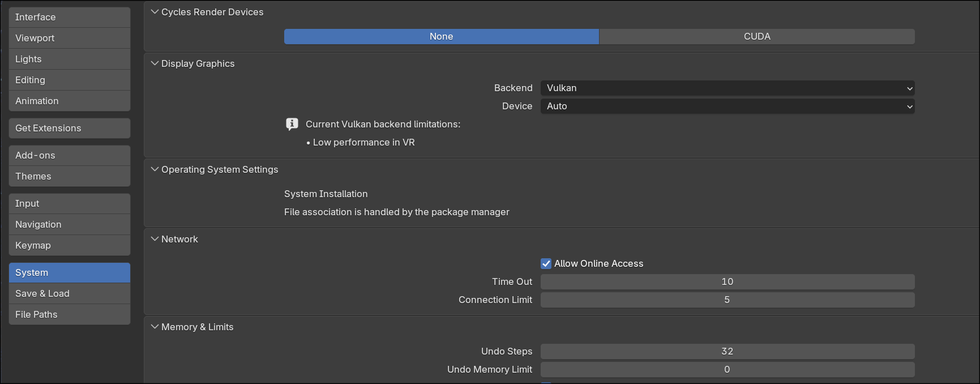
Task: Click the Vulkan limitations info icon
Action: click(x=292, y=124)
